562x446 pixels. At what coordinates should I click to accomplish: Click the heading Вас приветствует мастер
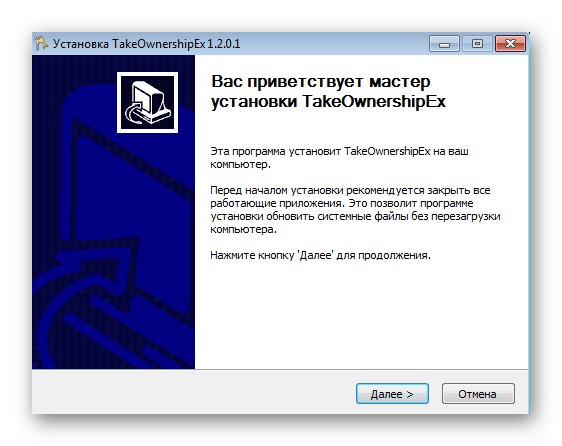coord(321,82)
